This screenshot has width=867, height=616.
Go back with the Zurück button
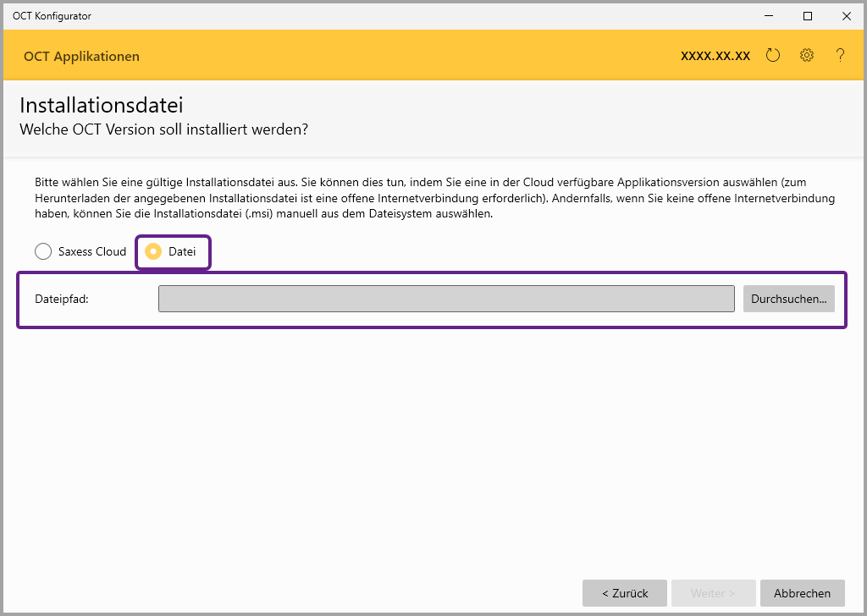pyautogui.click(x=625, y=593)
